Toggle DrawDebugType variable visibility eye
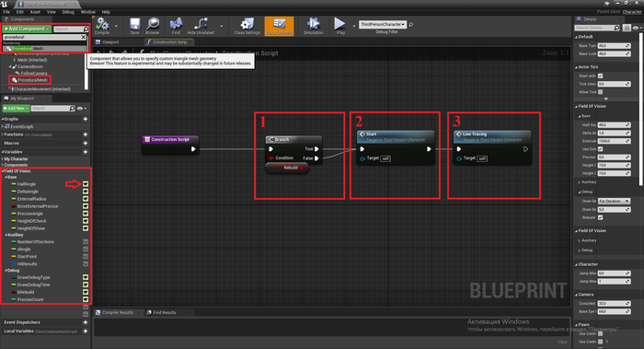644x349 pixels. [x=86, y=277]
